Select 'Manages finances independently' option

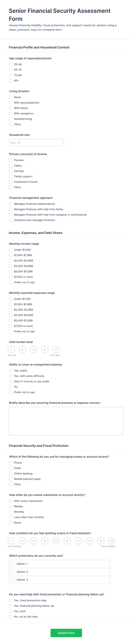click(x=11, y=204)
